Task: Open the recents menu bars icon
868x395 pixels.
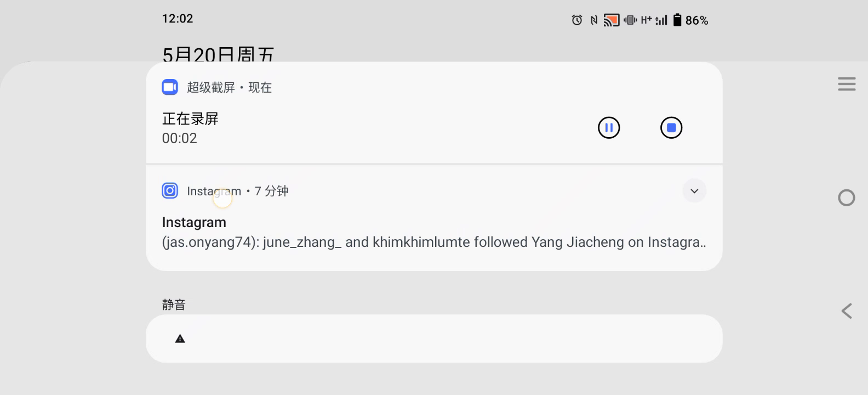Action: tap(847, 84)
